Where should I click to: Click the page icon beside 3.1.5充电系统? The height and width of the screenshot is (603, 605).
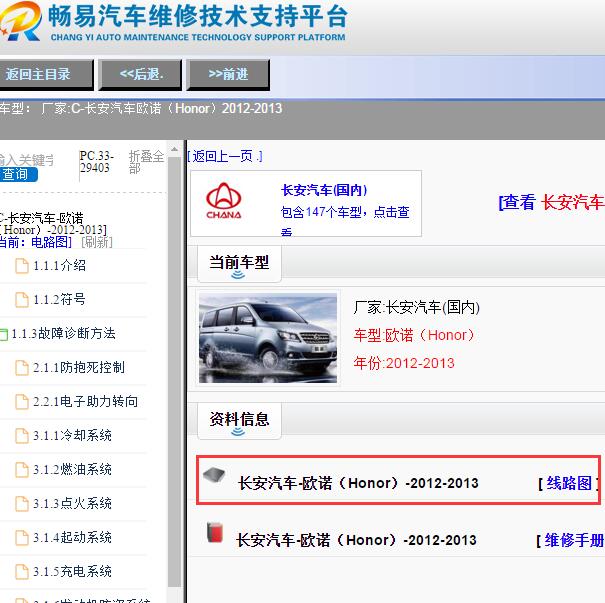point(22,571)
